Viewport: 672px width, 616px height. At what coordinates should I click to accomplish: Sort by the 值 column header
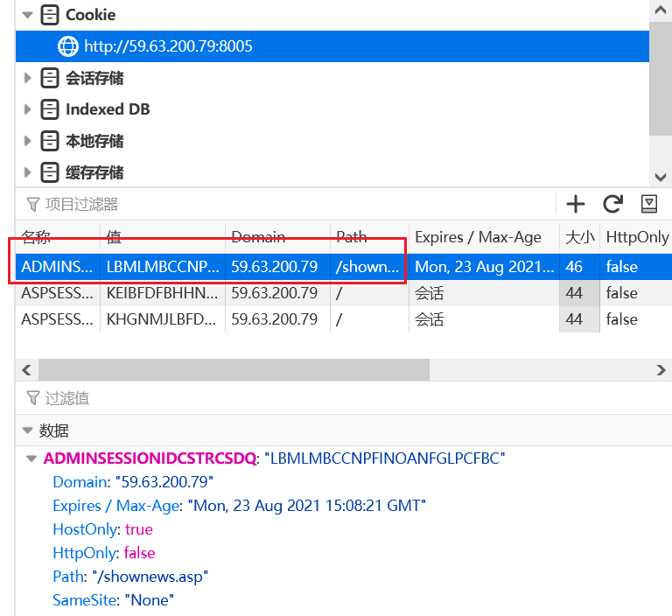(163, 236)
